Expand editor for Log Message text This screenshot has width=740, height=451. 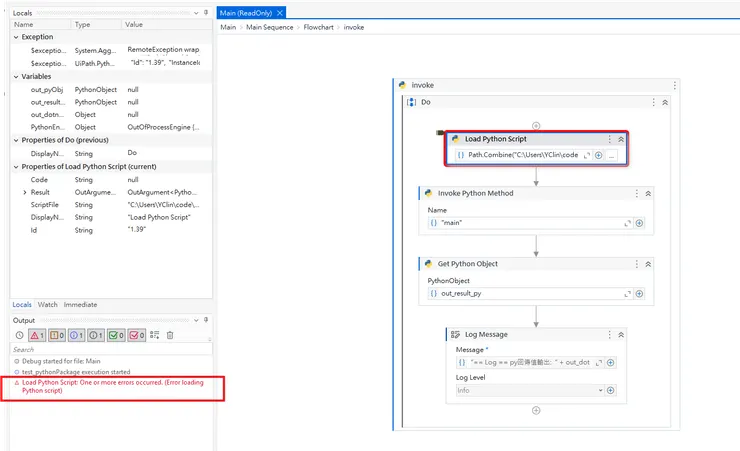tap(599, 363)
